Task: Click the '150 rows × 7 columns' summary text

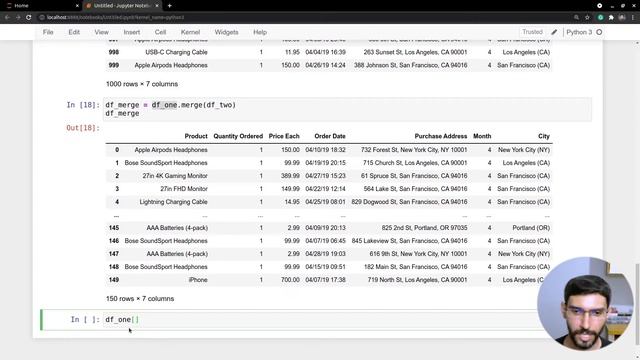Action: pos(140,299)
